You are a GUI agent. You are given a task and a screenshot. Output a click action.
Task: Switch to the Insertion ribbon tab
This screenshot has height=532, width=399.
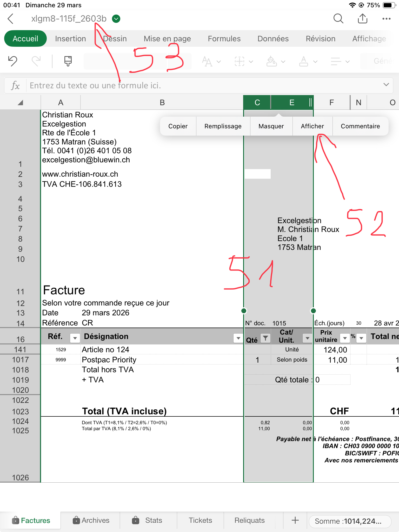[70, 39]
